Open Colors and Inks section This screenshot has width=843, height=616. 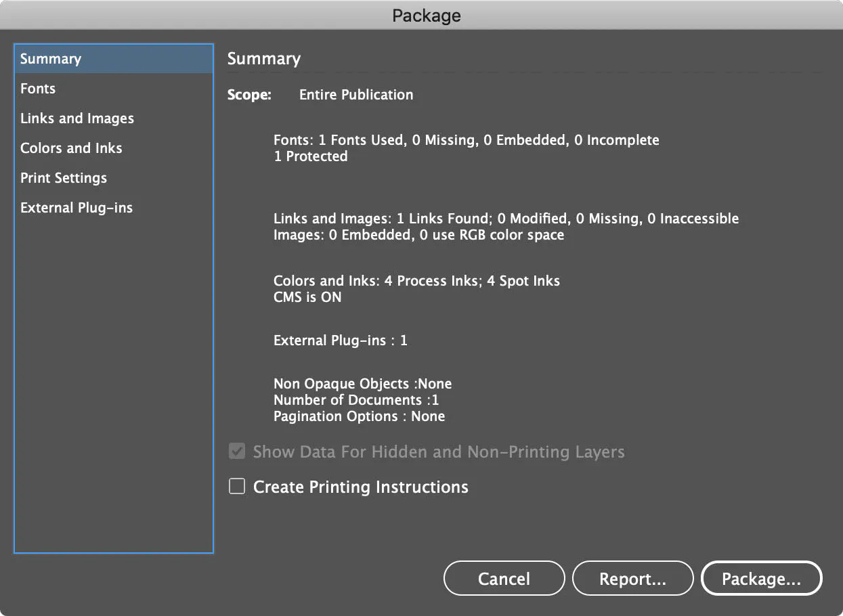114,148
